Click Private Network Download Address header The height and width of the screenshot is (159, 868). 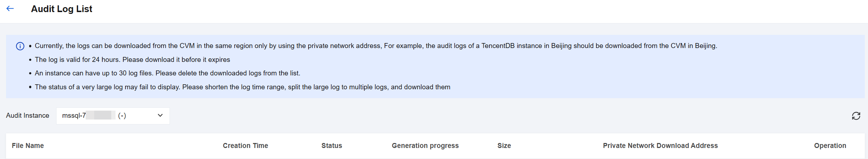pyautogui.click(x=660, y=145)
